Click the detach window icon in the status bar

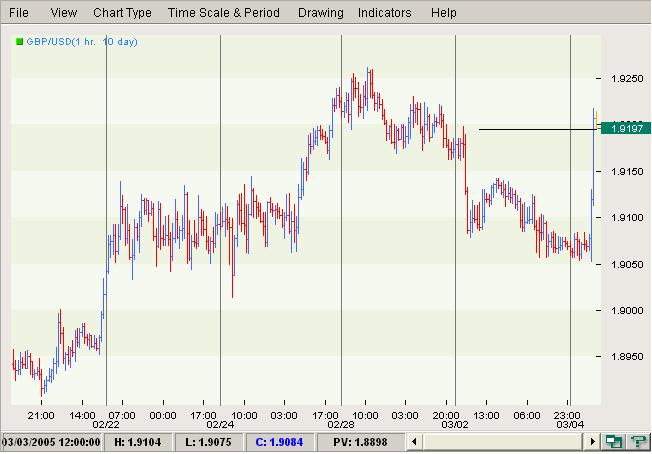tap(613, 442)
